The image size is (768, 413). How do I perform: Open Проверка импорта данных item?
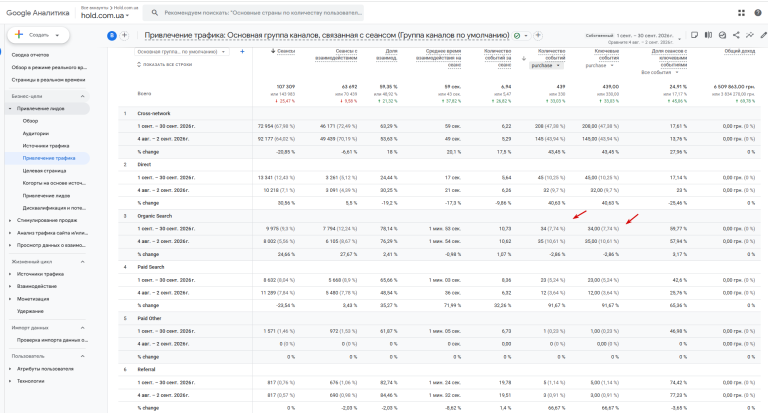click(x=52, y=340)
